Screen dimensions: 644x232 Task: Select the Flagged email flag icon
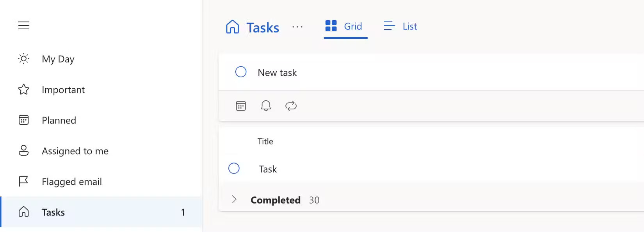click(x=23, y=181)
